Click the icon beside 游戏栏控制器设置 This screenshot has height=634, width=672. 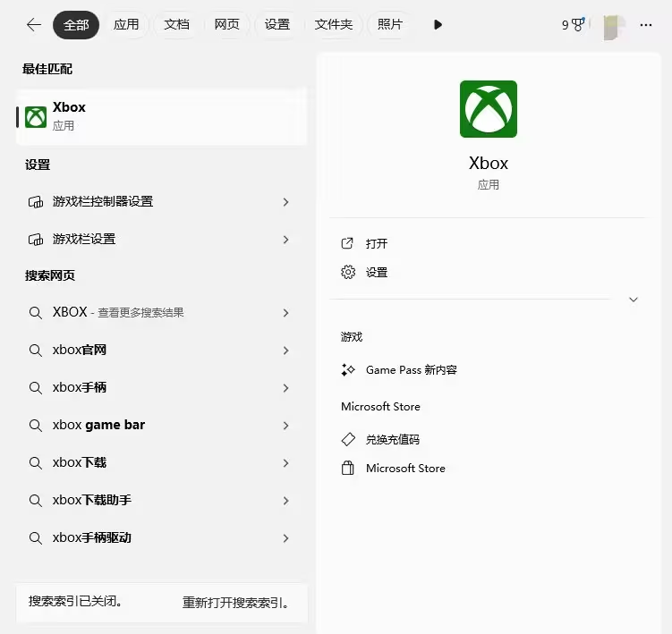[36, 202]
